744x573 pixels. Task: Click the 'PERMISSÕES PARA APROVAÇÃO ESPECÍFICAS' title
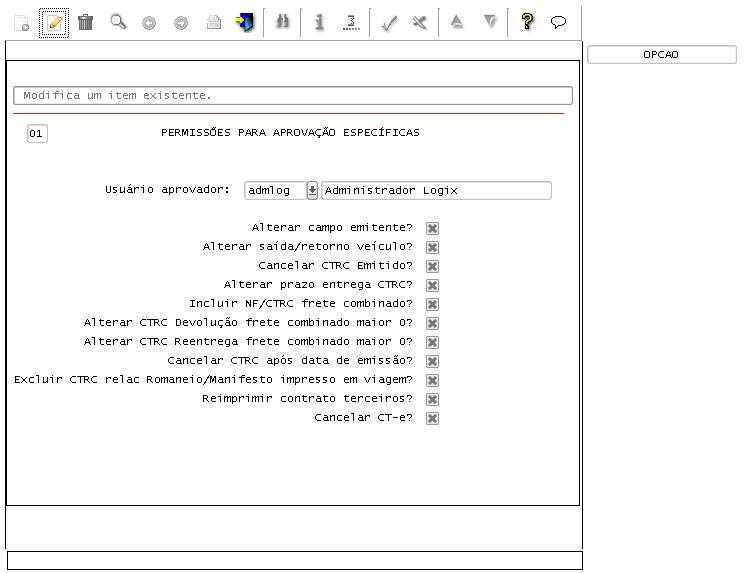tap(290, 132)
